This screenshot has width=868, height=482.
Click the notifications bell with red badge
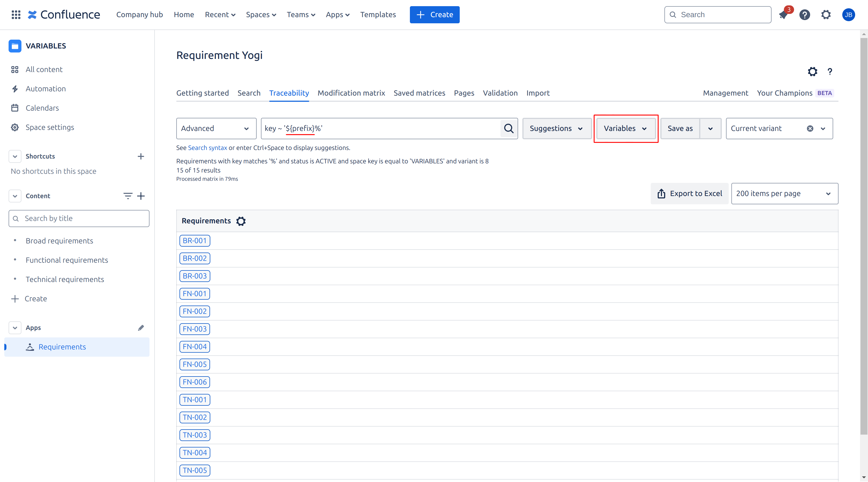[784, 15]
